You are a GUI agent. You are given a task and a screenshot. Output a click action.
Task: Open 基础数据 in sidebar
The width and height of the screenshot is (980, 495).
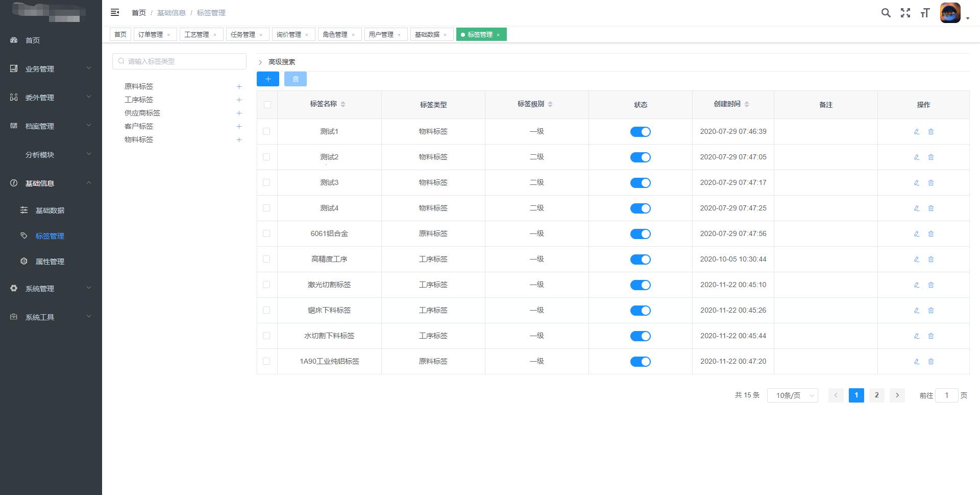(51, 210)
